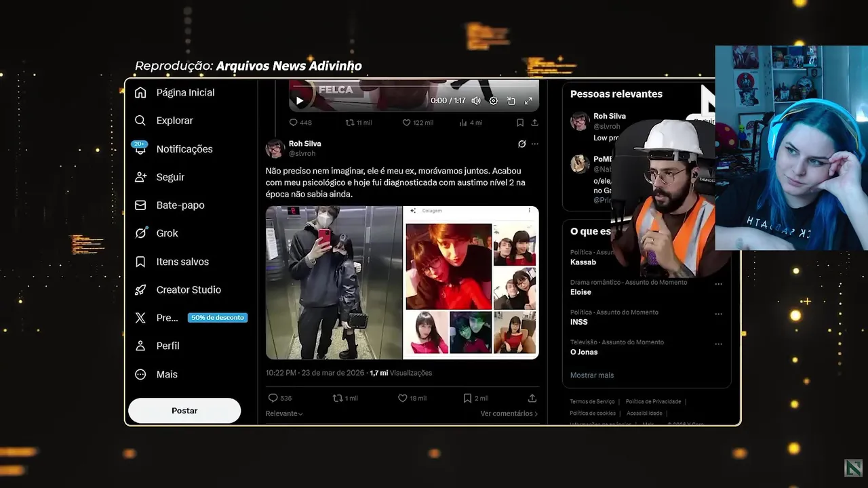868x488 pixels.
Task: Expand the video to fullscreen
Action: [x=528, y=101]
